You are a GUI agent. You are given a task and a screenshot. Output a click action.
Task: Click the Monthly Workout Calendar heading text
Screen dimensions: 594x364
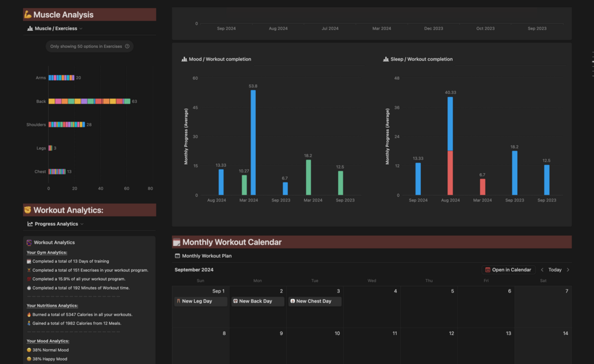232,242
